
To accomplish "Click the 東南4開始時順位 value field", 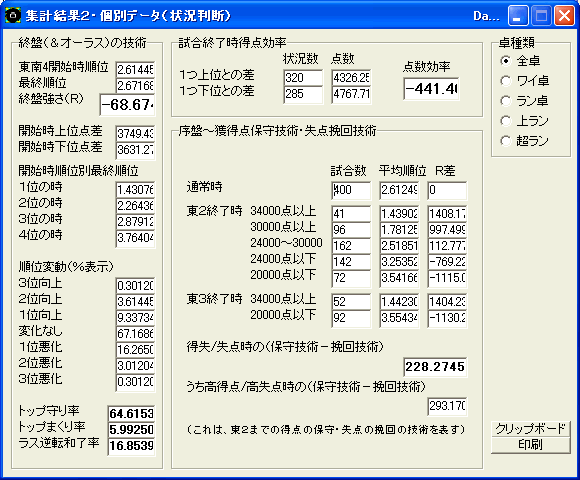I will 135,70.
